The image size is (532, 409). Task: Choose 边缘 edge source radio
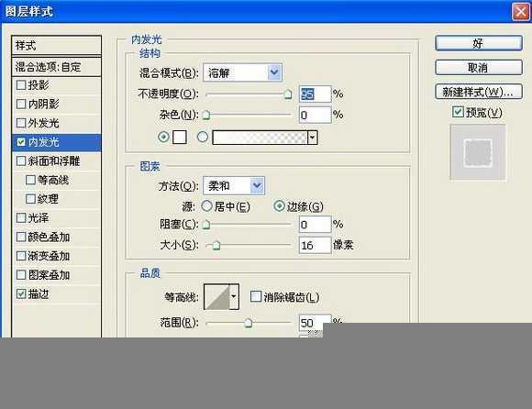click(279, 205)
